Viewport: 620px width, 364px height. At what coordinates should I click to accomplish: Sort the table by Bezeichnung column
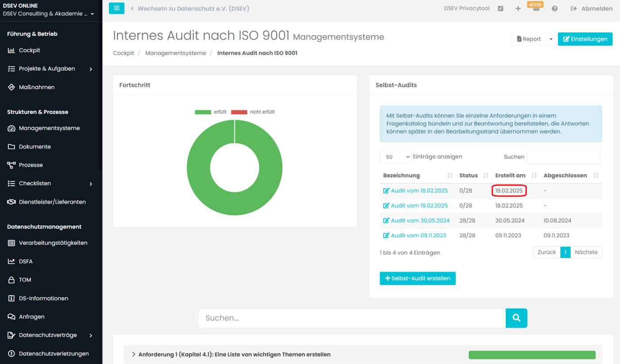point(418,175)
